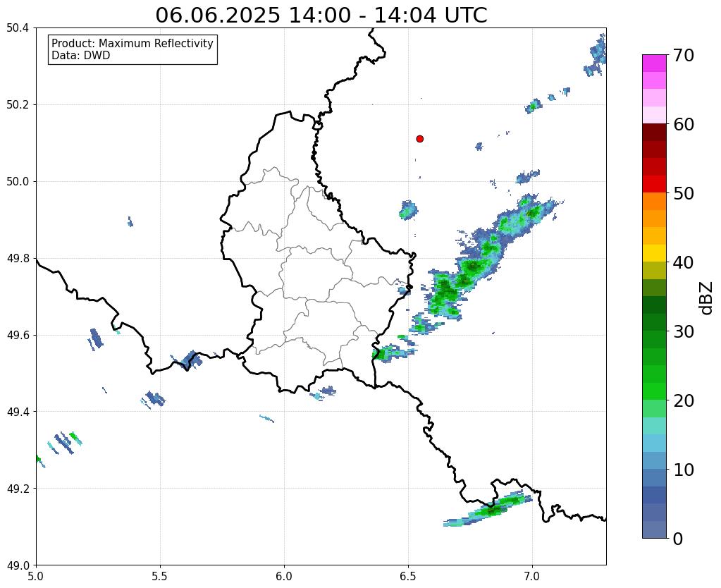Click the latitude axis label 50.2
This screenshot has width=721, height=588.
click(18, 104)
